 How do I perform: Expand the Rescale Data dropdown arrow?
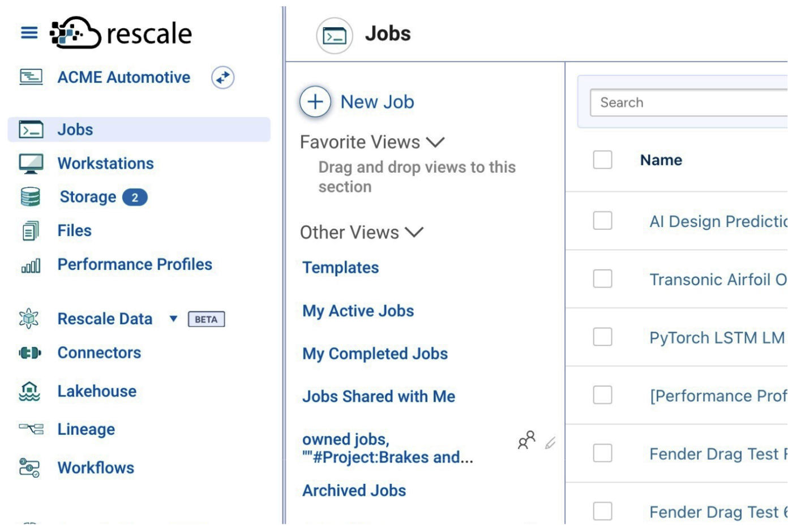point(173,319)
